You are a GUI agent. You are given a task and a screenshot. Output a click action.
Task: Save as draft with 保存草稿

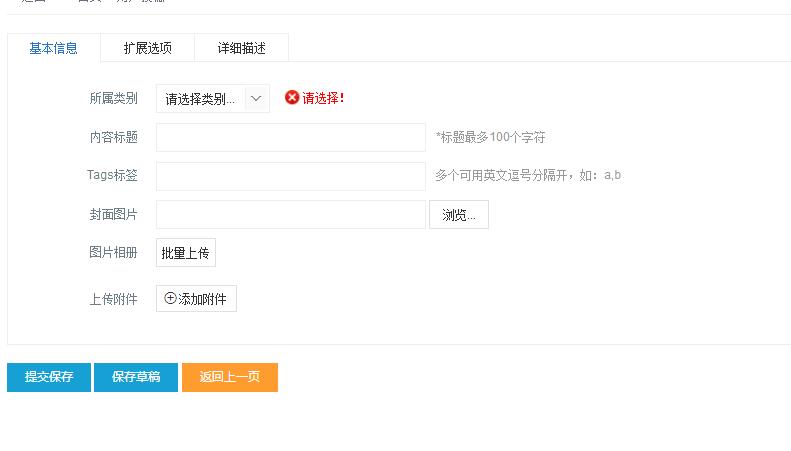136,377
